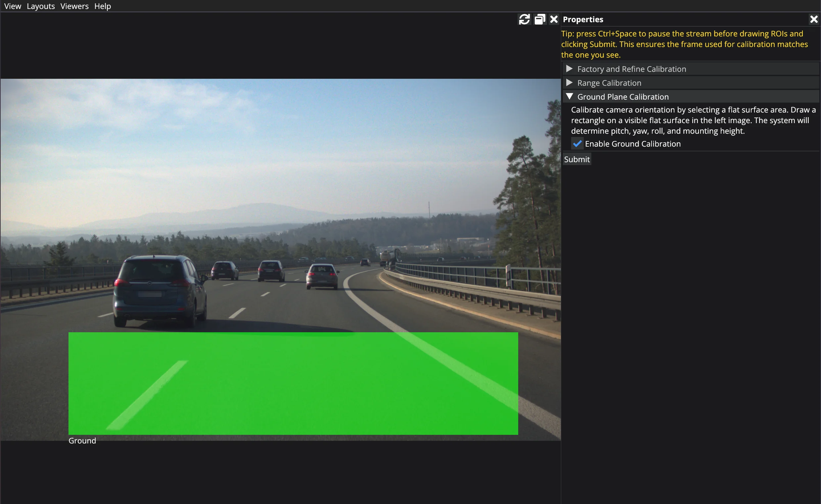Viewport: 821px width, 504px height.
Task: Open the View menu
Action: point(13,6)
